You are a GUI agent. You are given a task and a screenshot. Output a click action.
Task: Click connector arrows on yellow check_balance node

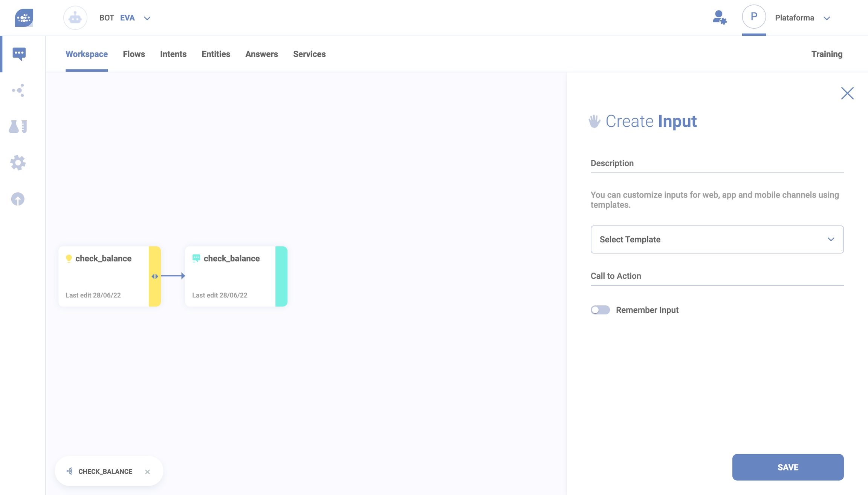(x=155, y=276)
